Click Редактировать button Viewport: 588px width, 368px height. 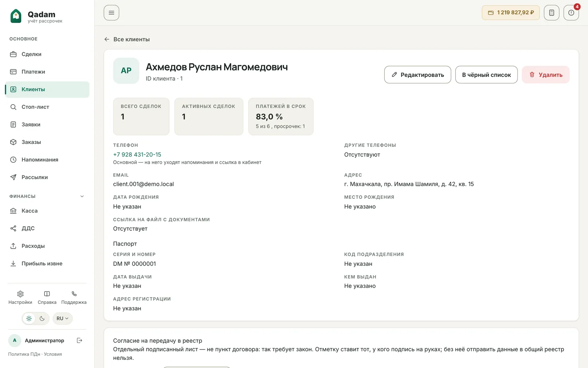pos(418,75)
